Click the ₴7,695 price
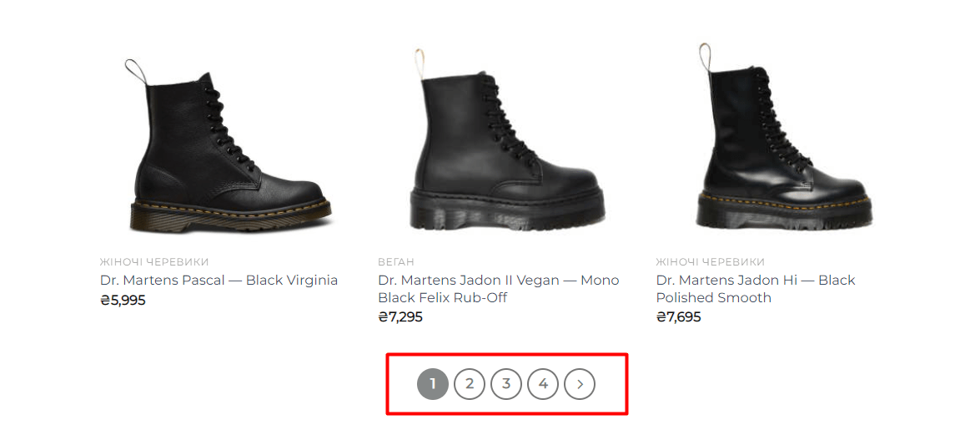 [x=678, y=317]
